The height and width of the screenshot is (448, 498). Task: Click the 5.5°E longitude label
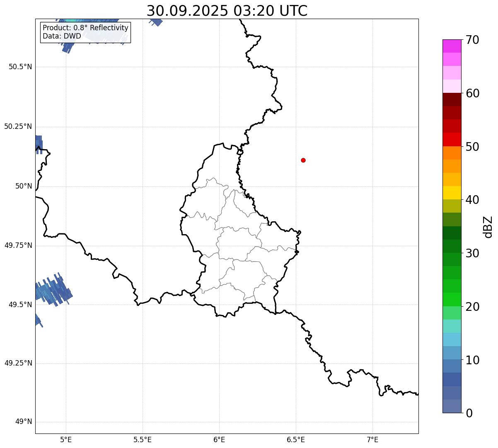143,439
